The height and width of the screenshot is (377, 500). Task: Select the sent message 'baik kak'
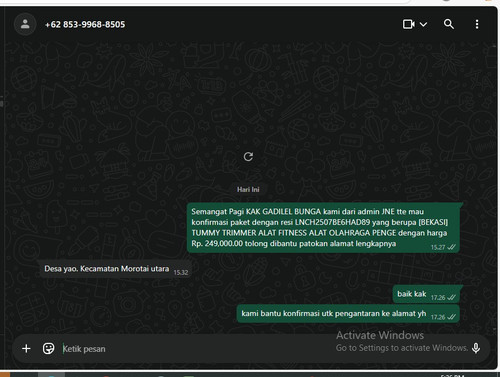[426, 294]
